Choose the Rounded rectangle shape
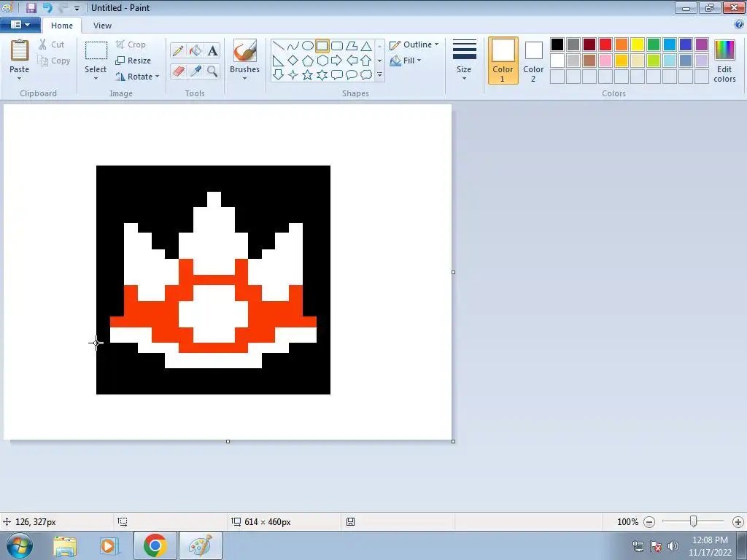 (337, 46)
